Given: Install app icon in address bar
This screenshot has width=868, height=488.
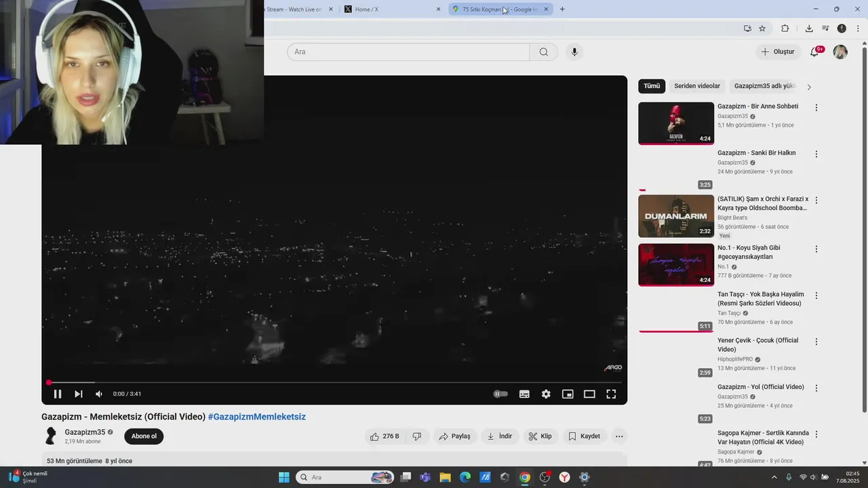Looking at the screenshot, I should click(747, 28).
